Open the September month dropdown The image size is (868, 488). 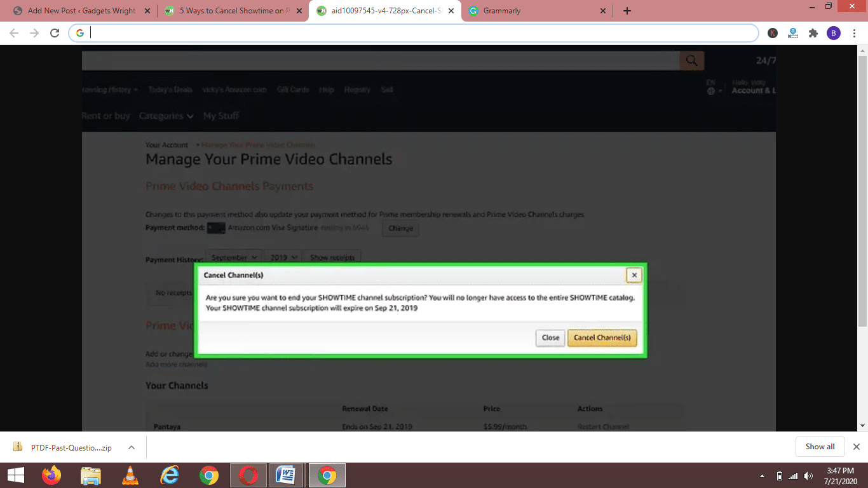click(234, 257)
